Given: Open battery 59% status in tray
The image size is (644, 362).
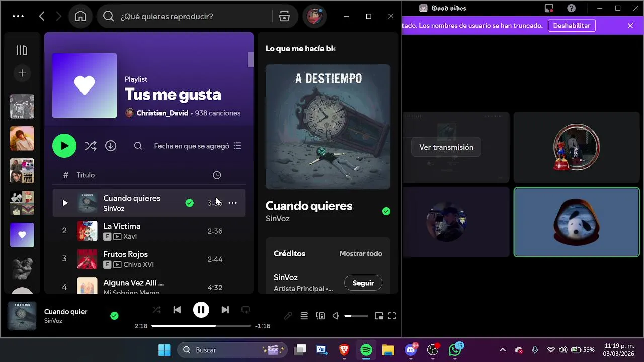Looking at the screenshot, I should 583,350.
